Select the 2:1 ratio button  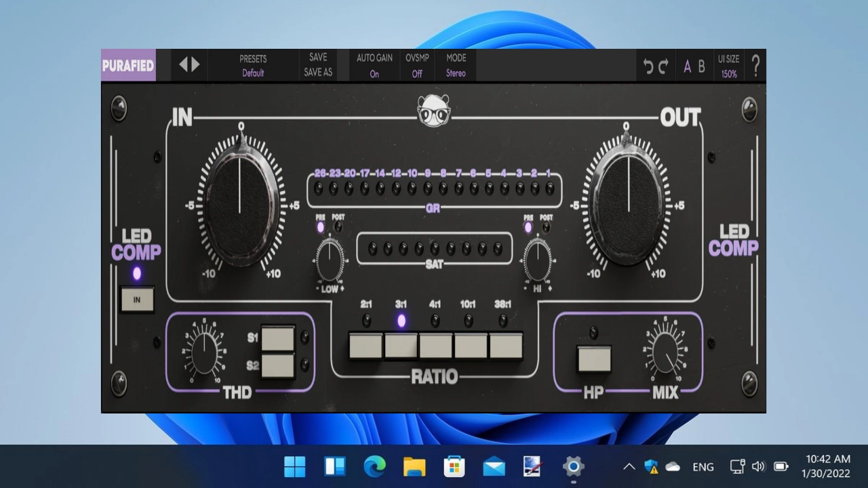coord(366,345)
